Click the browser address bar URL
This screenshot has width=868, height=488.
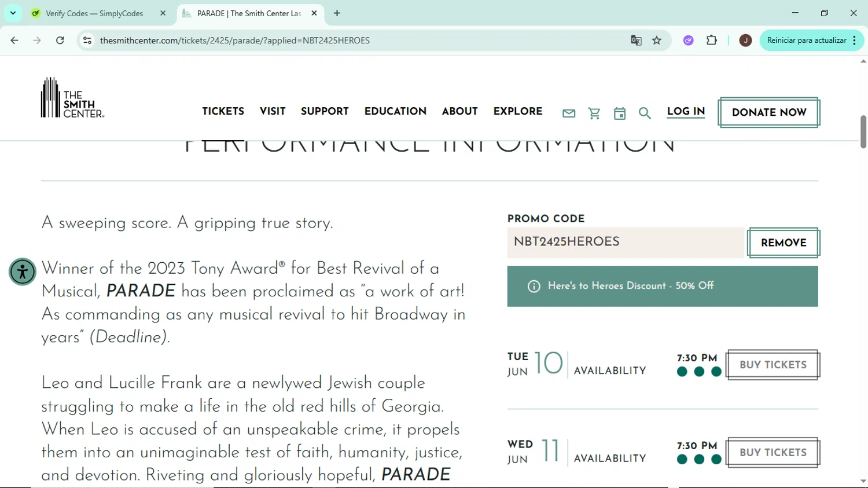[234, 41]
